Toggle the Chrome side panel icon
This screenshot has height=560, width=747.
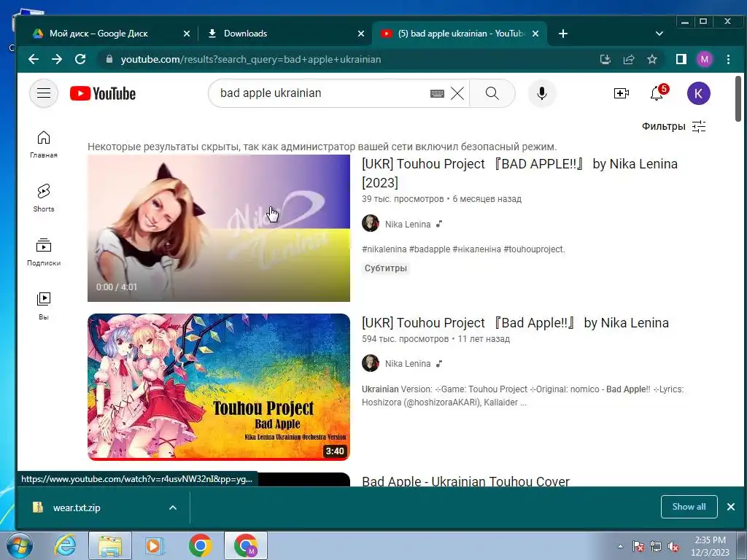[x=681, y=59]
